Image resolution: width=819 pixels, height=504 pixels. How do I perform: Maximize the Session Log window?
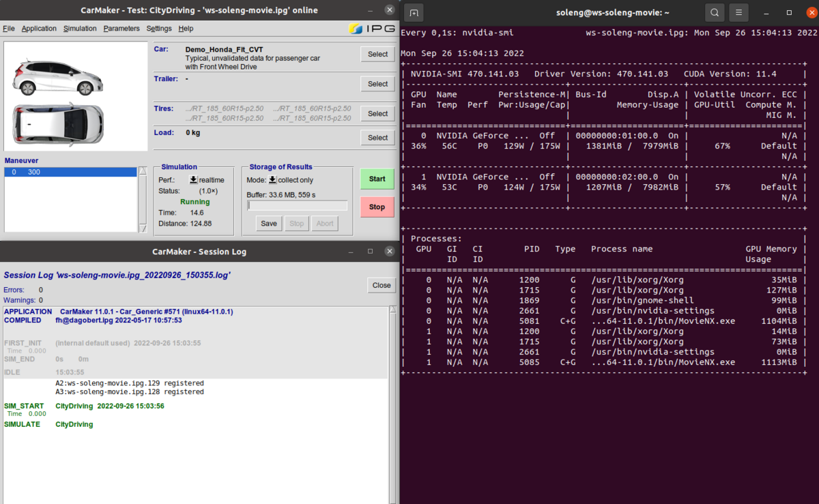(371, 252)
